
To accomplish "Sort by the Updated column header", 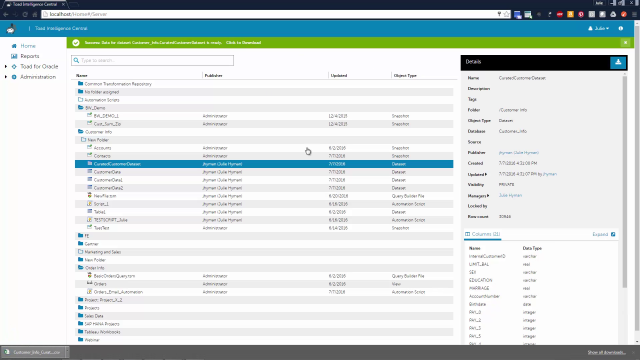I will 339,76.
